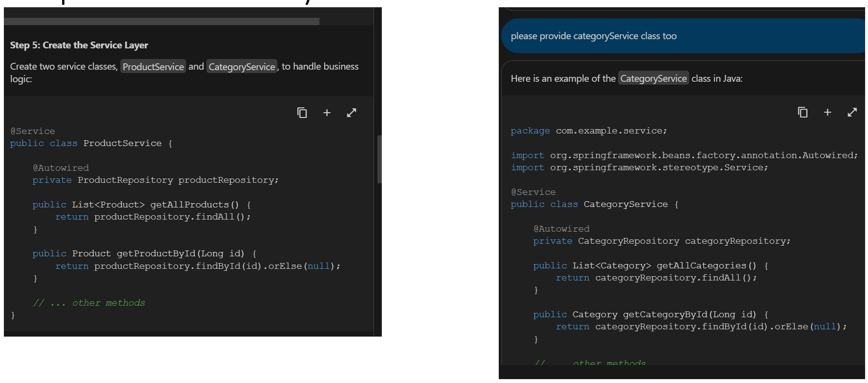Click the horizontal scrollbar above Step 5

tap(161, 21)
